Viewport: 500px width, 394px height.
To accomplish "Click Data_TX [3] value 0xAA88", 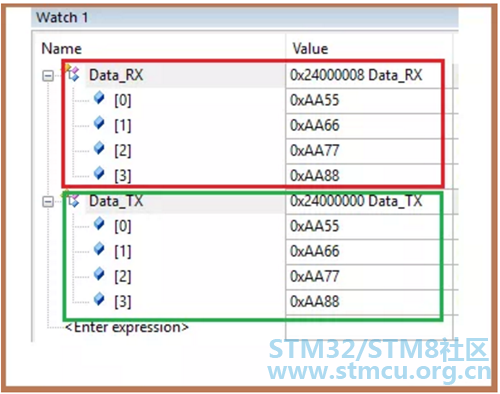I will tap(314, 301).
